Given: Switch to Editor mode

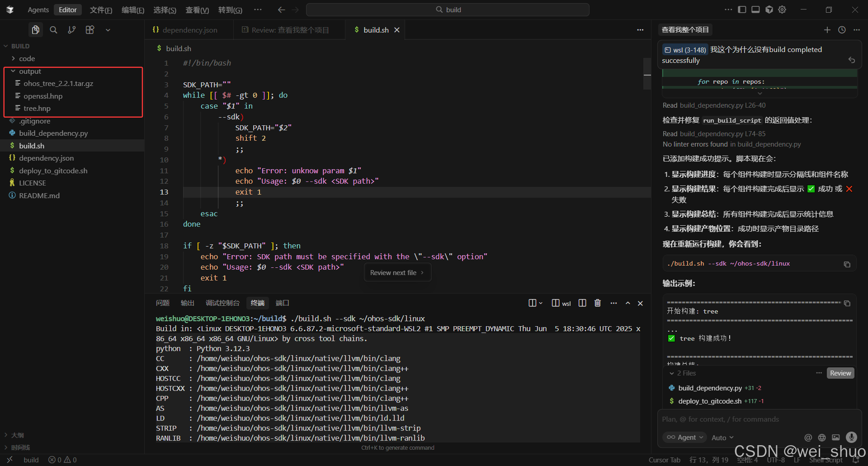Looking at the screenshot, I should pos(68,10).
